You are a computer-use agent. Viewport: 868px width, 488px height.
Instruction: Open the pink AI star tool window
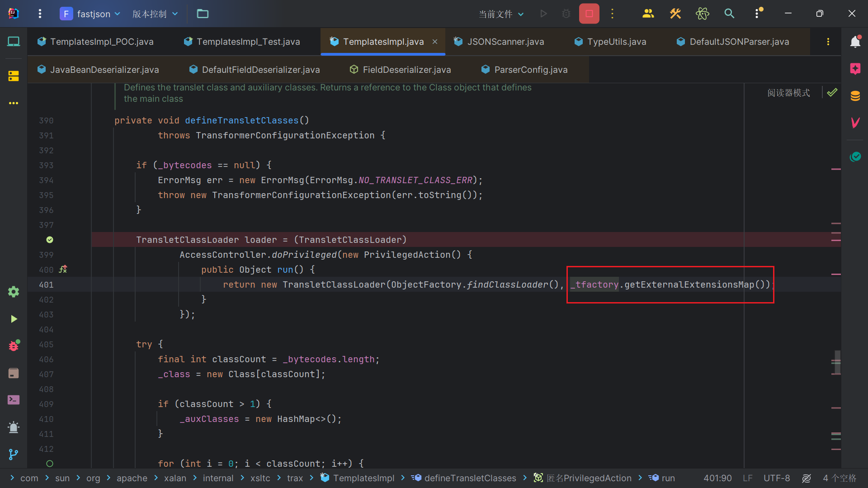(855, 69)
